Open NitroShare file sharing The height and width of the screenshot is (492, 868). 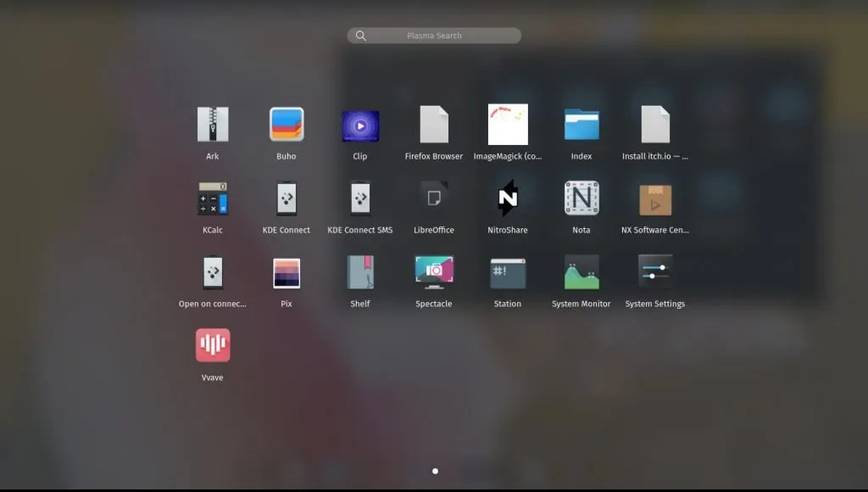tap(507, 199)
